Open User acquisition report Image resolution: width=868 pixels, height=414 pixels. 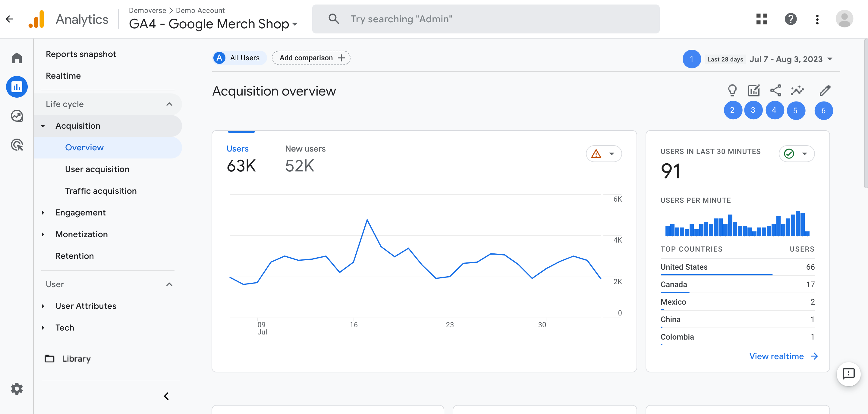point(97,169)
